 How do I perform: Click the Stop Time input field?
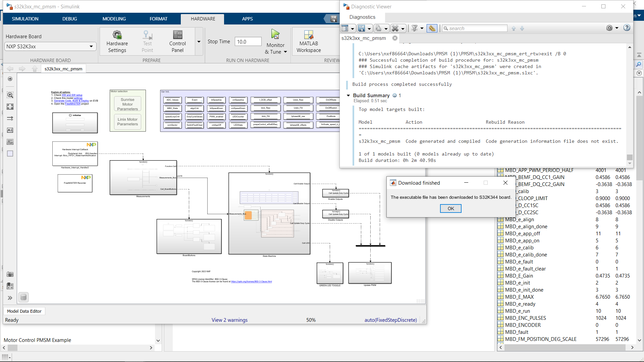[248, 42]
